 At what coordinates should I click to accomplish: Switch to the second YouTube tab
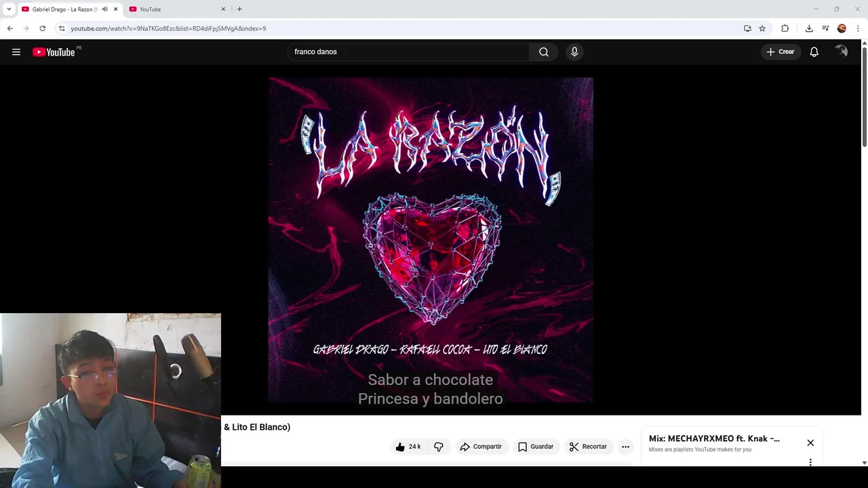(x=176, y=9)
